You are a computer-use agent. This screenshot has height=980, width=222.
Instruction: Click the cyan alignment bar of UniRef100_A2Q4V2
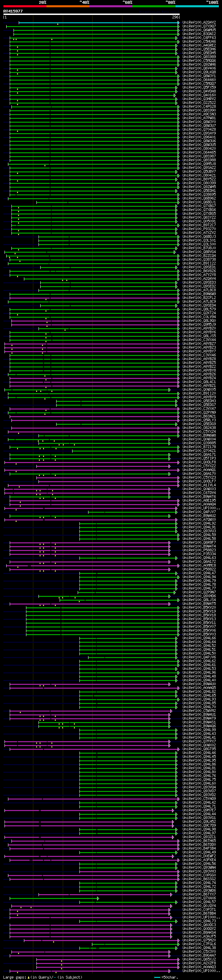coord(99,23)
